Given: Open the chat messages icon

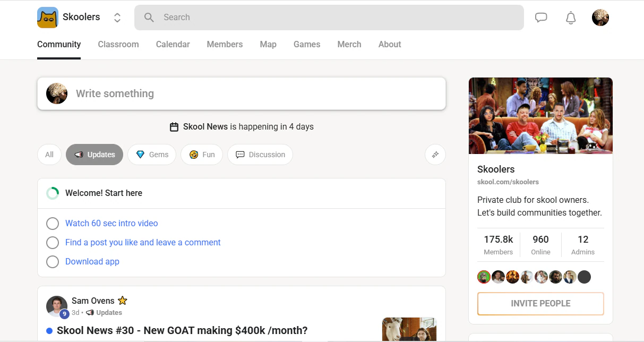Looking at the screenshot, I should (x=541, y=18).
